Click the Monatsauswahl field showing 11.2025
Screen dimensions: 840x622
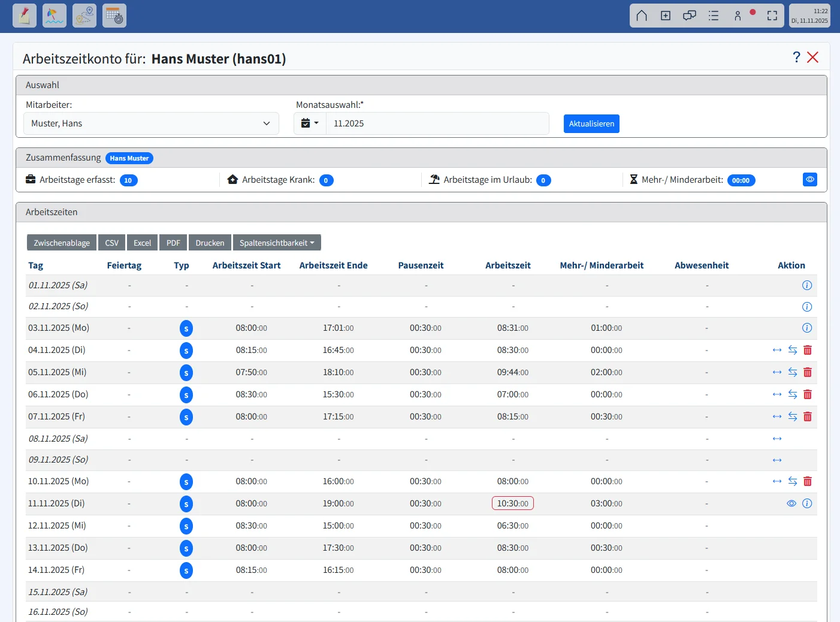pos(437,123)
